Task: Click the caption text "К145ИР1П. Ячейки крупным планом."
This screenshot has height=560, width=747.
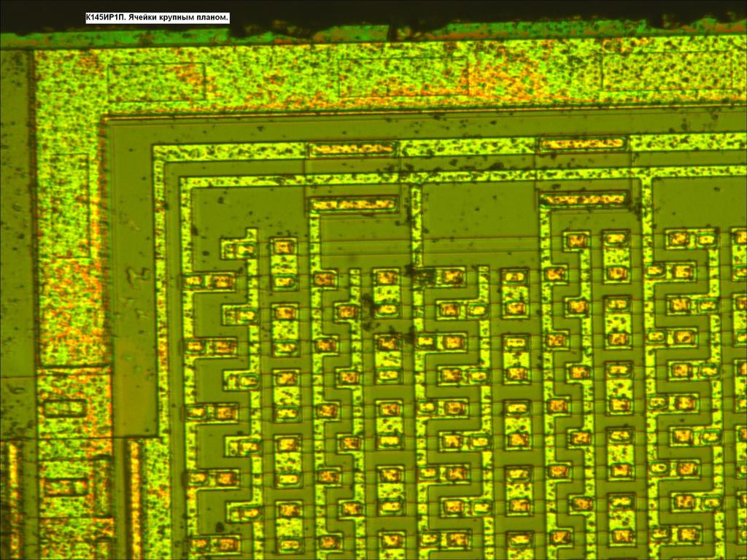Action: point(158,18)
